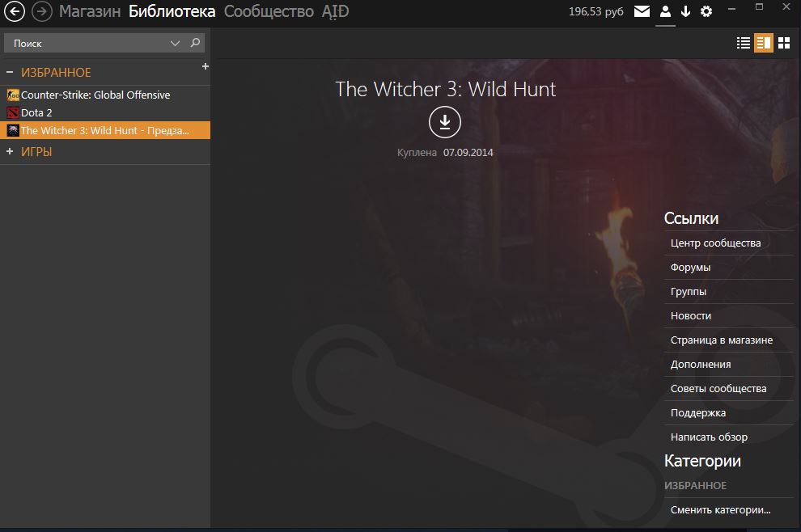Open the friends person icon

click(665, 11)
